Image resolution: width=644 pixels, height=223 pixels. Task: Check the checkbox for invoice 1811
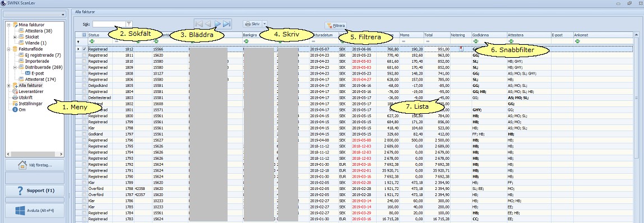(x=84, y=54)
